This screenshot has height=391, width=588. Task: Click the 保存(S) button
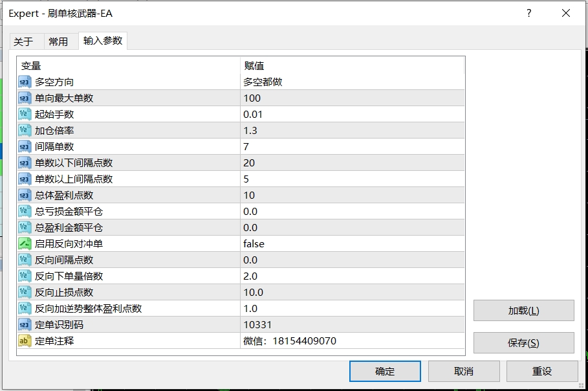pyautogui.click(x=523, y=343)
